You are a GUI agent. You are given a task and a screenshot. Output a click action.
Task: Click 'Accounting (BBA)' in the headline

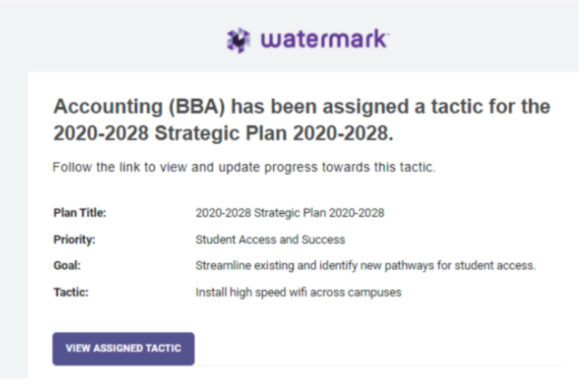click(x=139, y=107)
